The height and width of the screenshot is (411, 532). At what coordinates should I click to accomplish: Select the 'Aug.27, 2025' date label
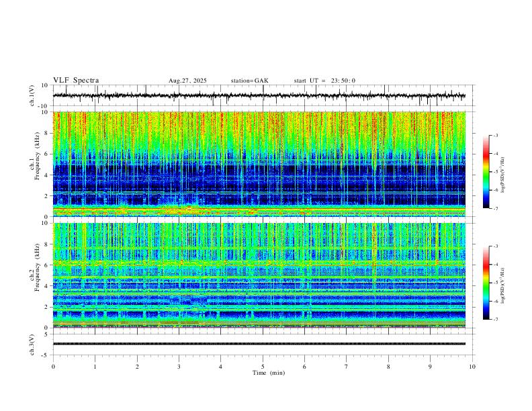click(187, 81)
